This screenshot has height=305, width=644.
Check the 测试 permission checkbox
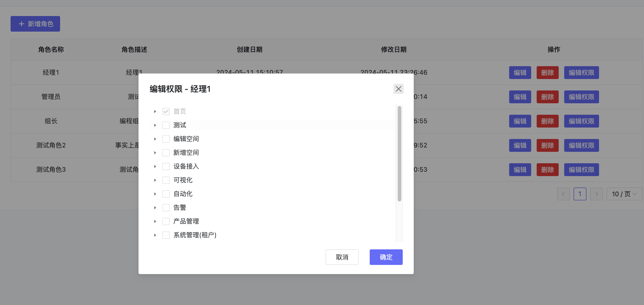166,125
